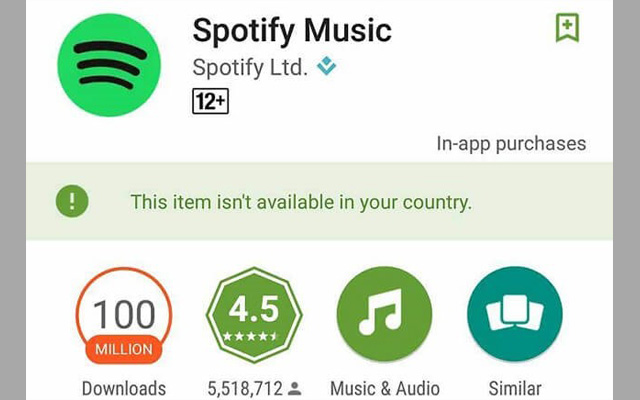Tap the unavailable in your country message
The height and width of the screenshot is (400, 640).
coord(301,202)
